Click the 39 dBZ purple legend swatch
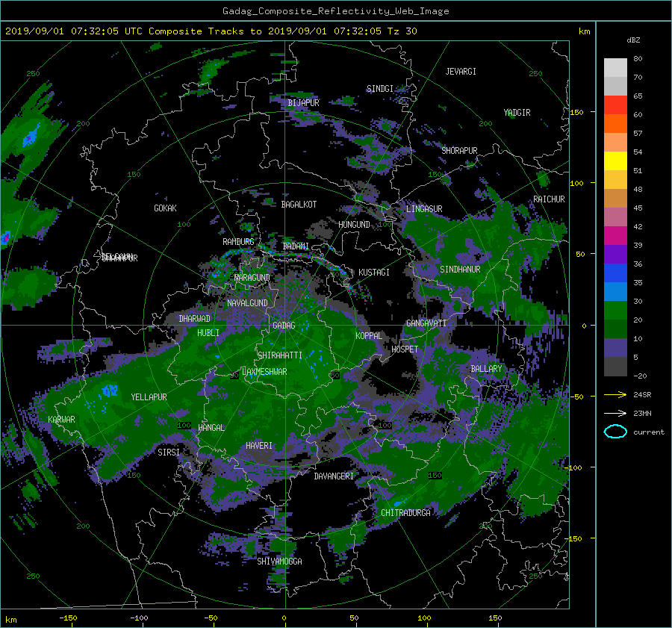This screenshot has height=628, width=672. [615, 255]
